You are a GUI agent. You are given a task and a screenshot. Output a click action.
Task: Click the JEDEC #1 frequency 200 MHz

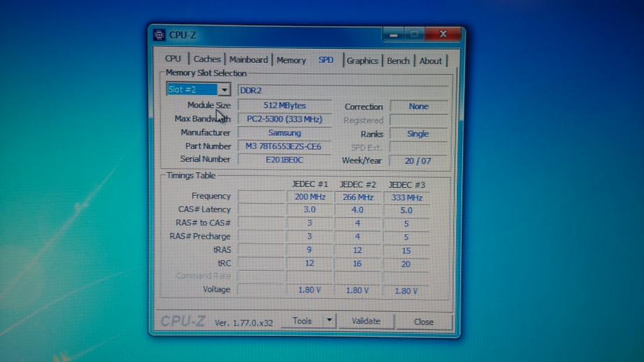point(309,197)
